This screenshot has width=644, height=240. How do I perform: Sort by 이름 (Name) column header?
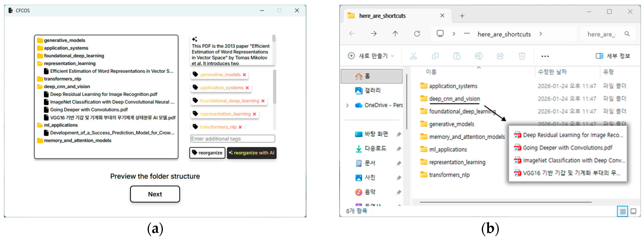pyautogui.click(x=431, y=72)
